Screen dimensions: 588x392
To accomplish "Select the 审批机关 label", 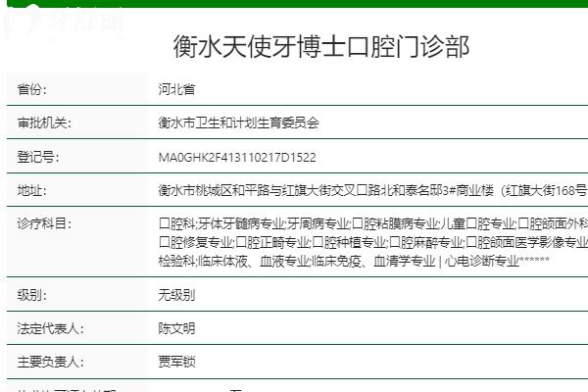I will 44,122.
